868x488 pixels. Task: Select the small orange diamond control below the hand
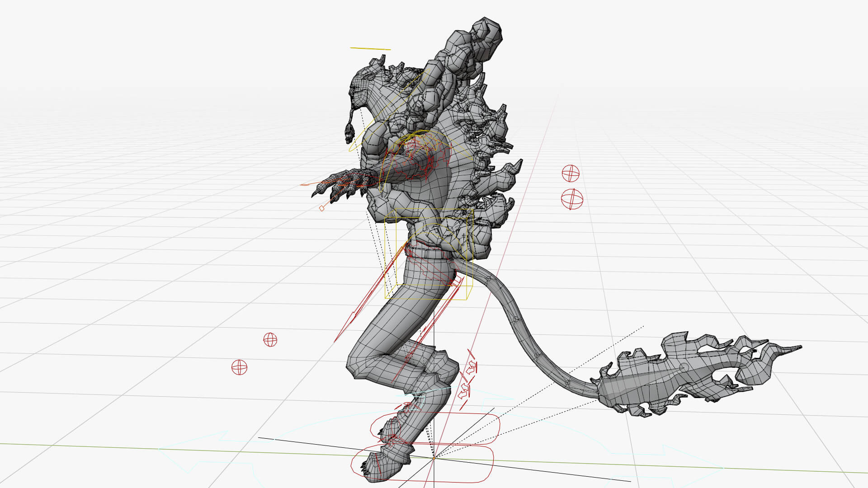pos(322,208)
